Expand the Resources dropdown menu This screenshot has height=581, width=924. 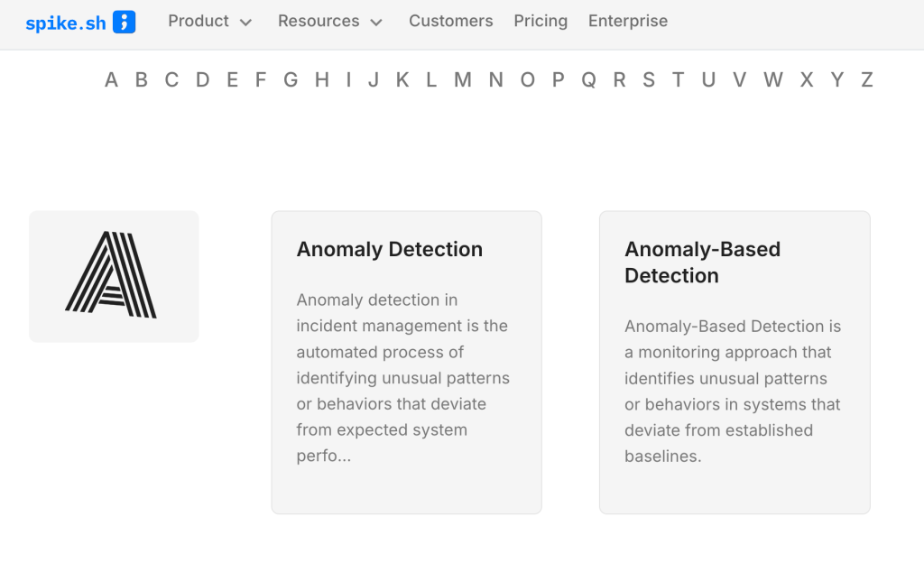coord(319,21)
